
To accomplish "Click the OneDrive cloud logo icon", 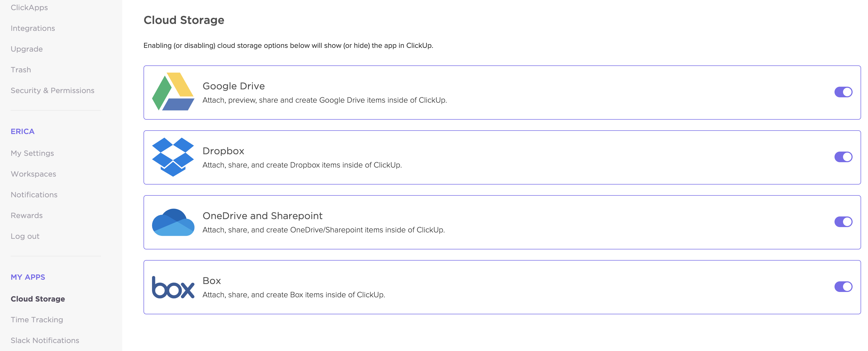I will (173, 222).
